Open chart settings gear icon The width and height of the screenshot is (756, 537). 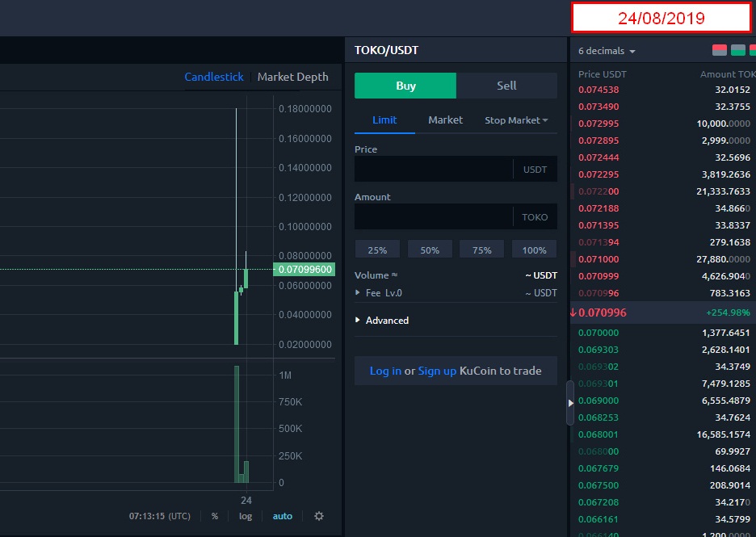point(319,516)
